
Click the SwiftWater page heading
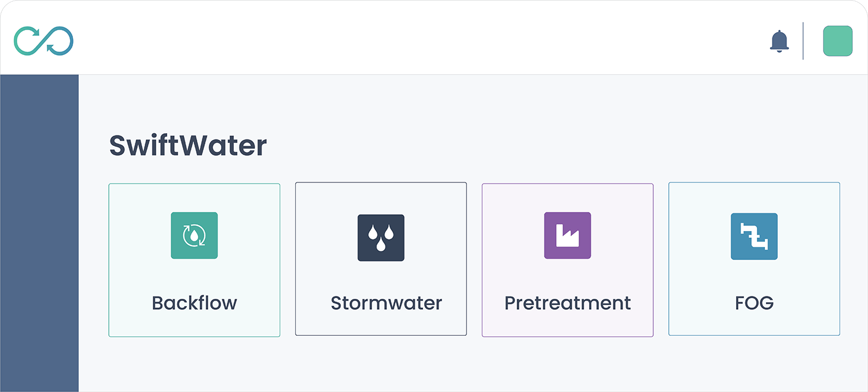pyautogui.click(x=188, y=146)
